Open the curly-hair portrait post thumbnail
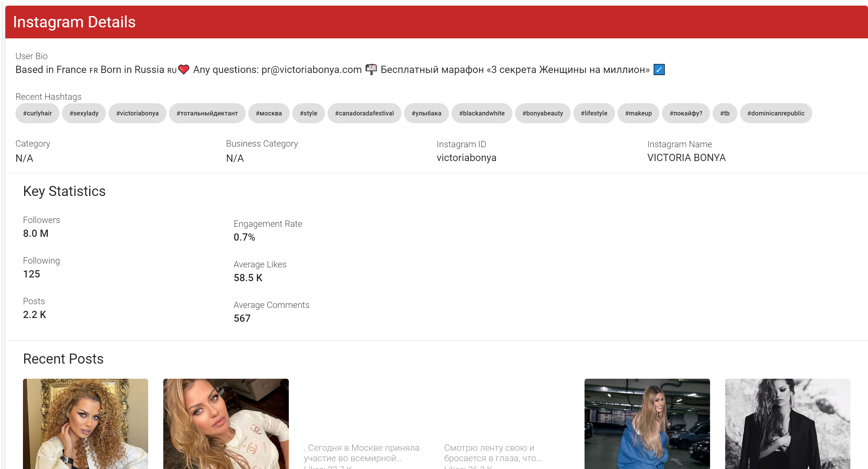Viewport: 868px width, 469px height. tap(86, 424)
